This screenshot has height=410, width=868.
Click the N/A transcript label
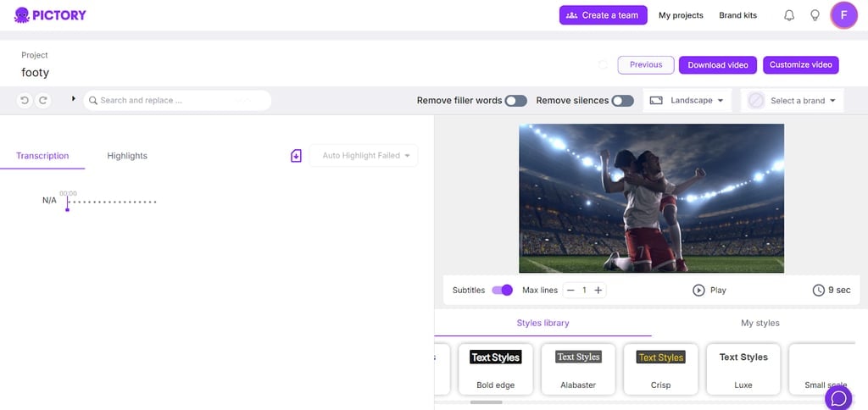pos(49,200)
